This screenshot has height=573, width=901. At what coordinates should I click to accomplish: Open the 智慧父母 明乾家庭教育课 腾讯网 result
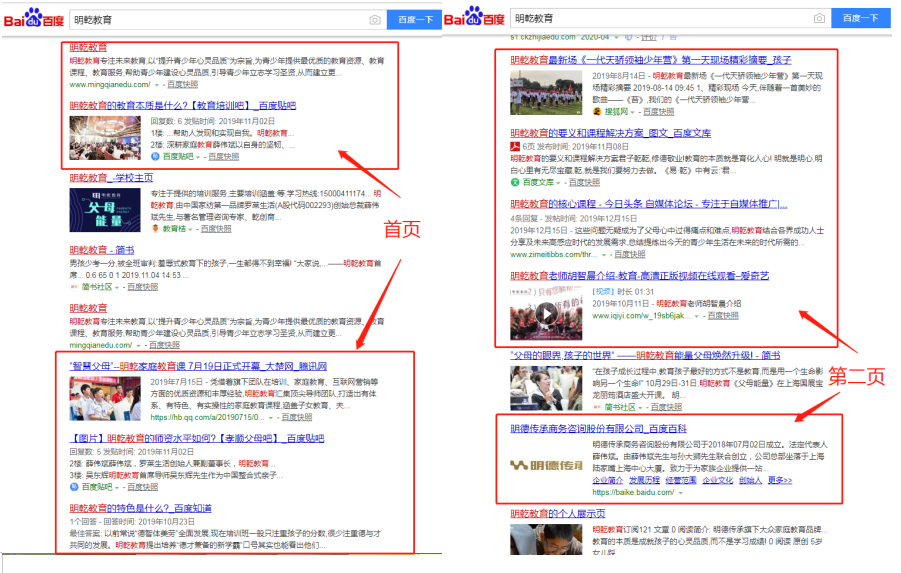(x=198, y=366)
